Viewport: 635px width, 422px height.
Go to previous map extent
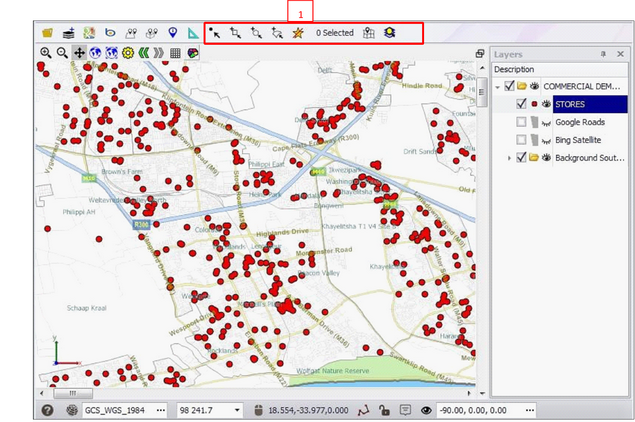[x=142, y=52]
